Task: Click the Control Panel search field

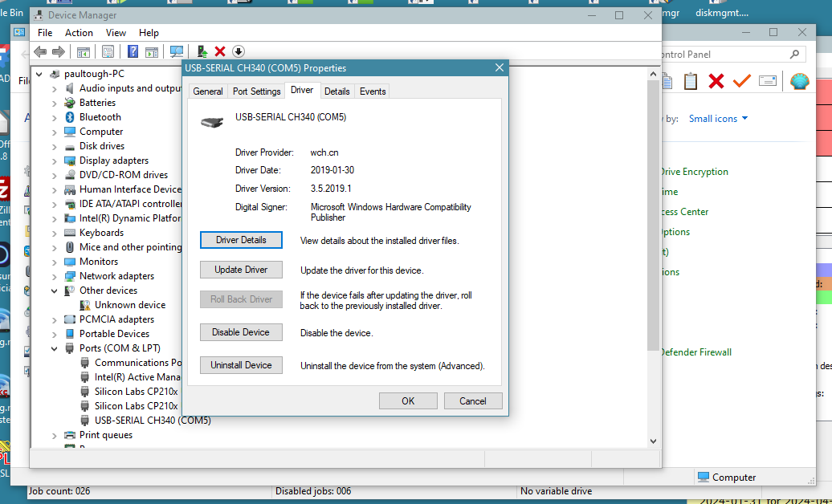Action: 732,54
